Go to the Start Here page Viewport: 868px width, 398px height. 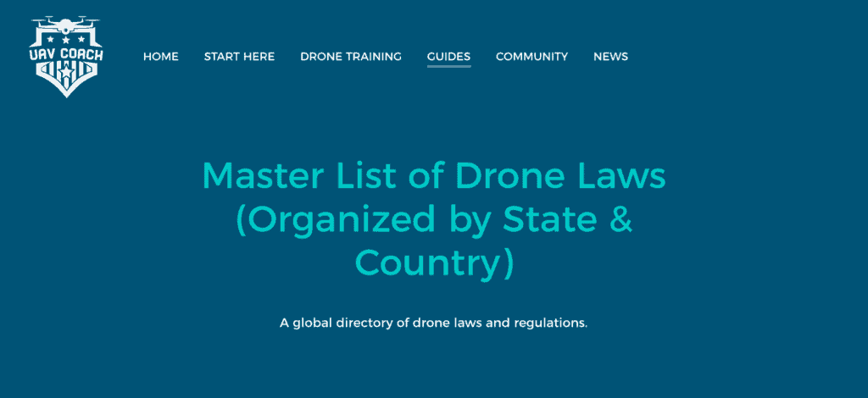click(239, 57)
